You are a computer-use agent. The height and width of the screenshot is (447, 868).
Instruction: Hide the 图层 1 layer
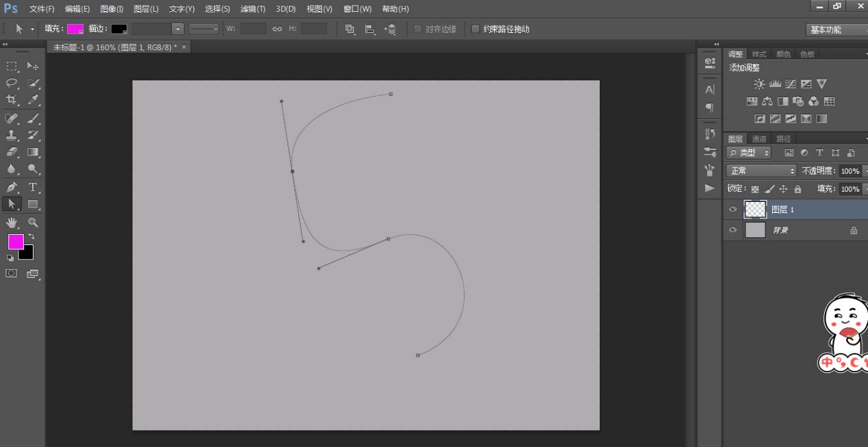(733, 209)
